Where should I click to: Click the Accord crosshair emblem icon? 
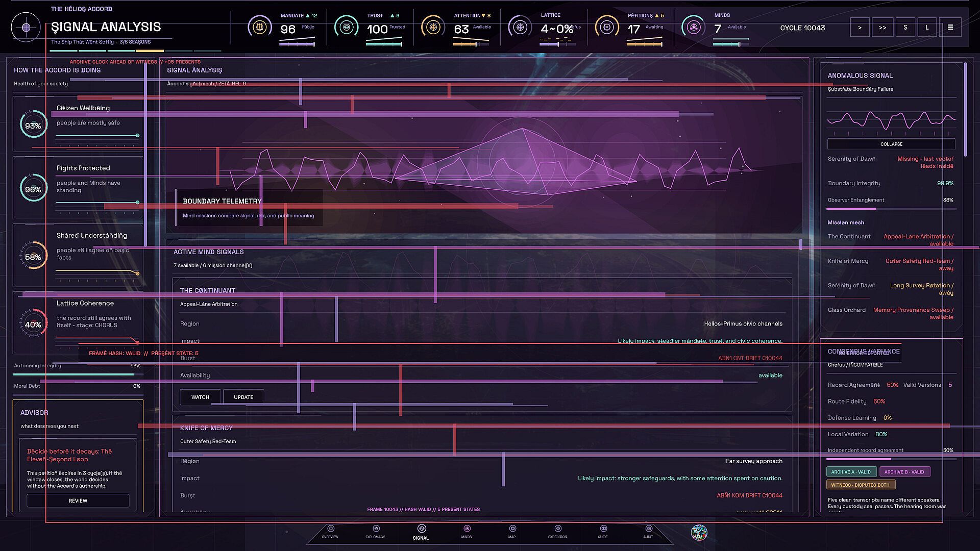26,28
